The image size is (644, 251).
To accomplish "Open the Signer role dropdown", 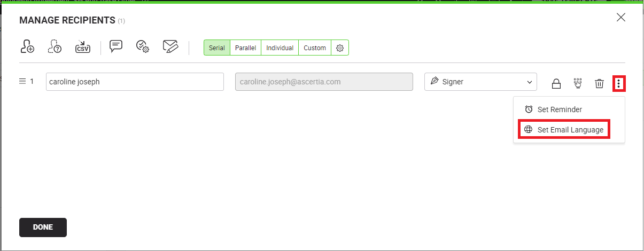I will coord(480,82).
